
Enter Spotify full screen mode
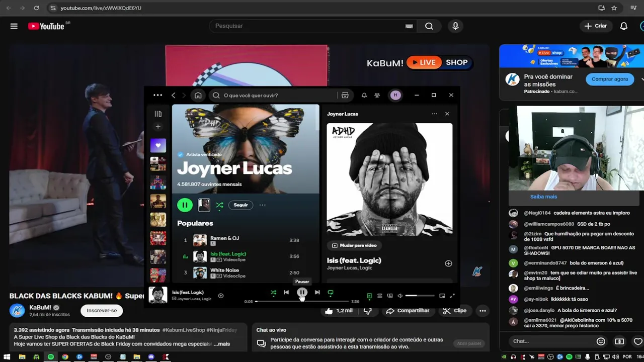(x=452, y=296)
